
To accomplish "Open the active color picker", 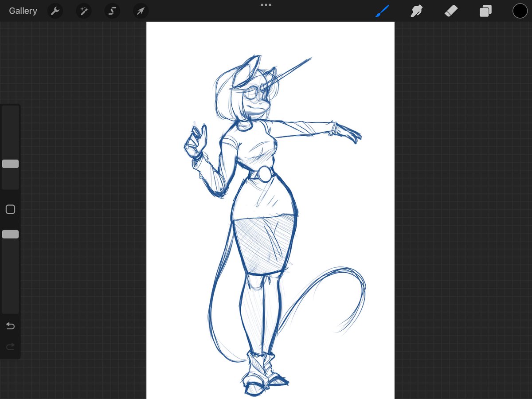I will point(520,11).
